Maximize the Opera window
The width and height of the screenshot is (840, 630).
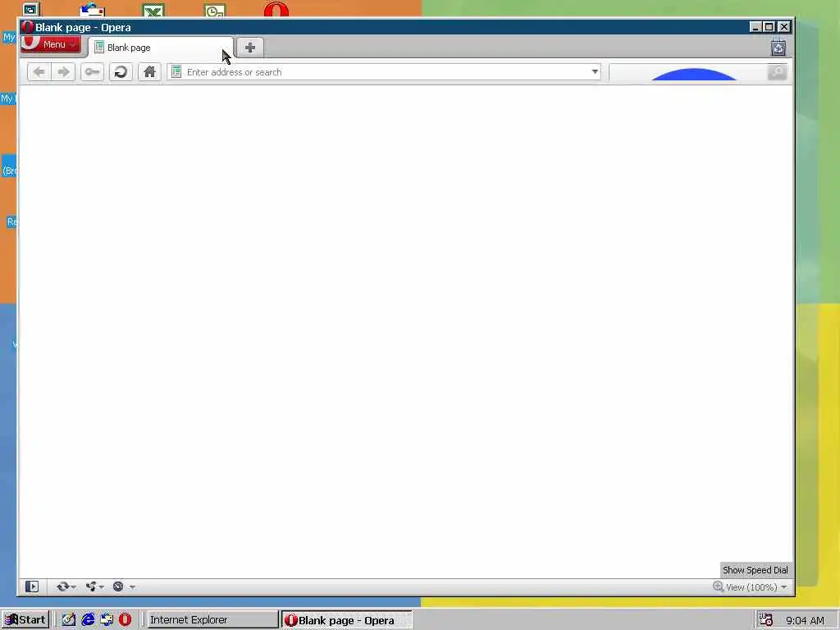[769, 27]
